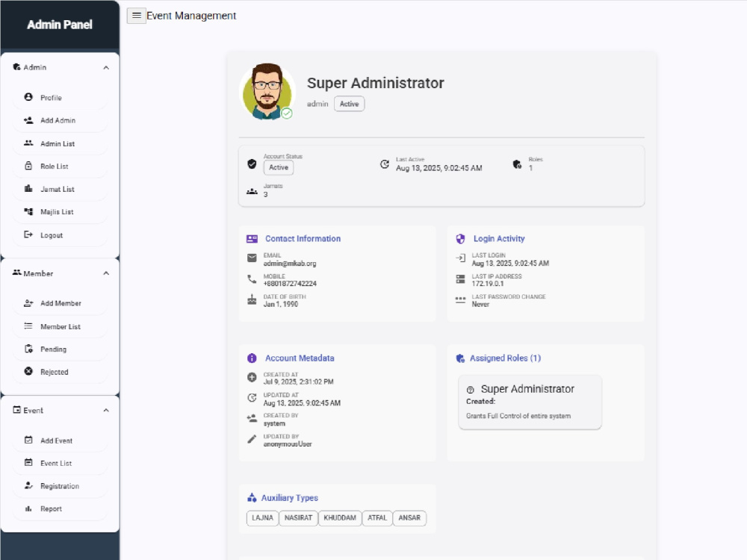Click the Last Active refresh-clock icon
This screenshot has height=560, width=747.
pyautogui.click(x=385, y=164)
